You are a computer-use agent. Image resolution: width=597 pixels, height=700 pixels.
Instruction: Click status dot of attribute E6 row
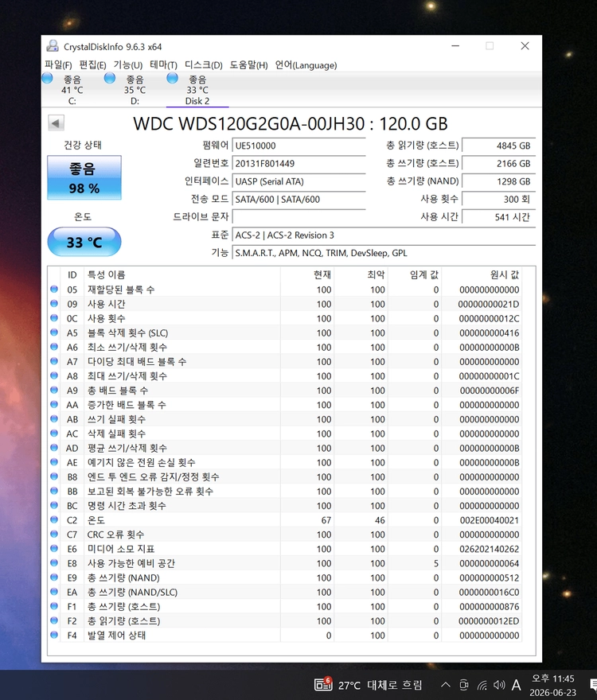pos(54,549)
